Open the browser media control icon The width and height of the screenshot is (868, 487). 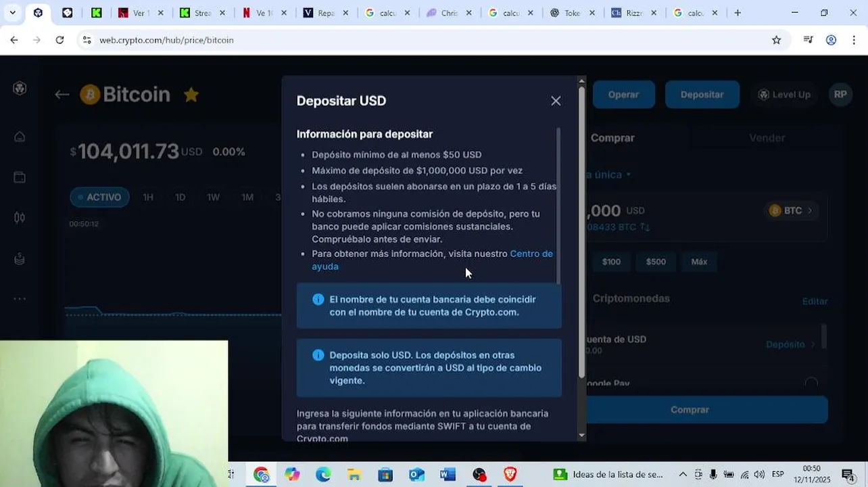click(808, 40)
